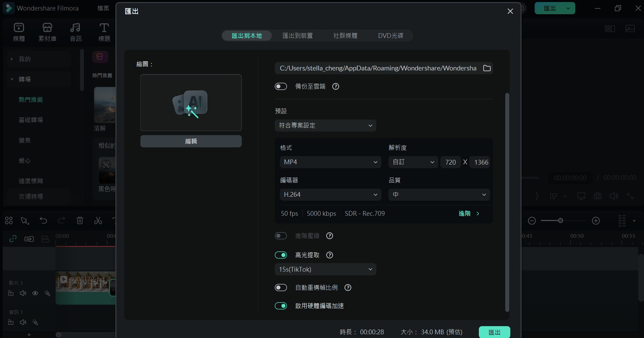The height and width of the screenshot is (338, 644).
Task: Click the 編輯 thumbnail edit button
Action: coord(191,141)
